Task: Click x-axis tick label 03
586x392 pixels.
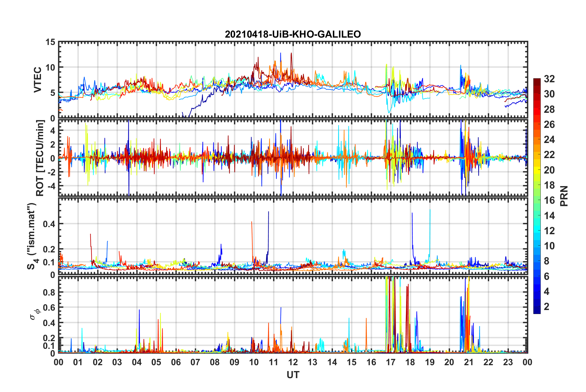Action: [x=117, y=362]
